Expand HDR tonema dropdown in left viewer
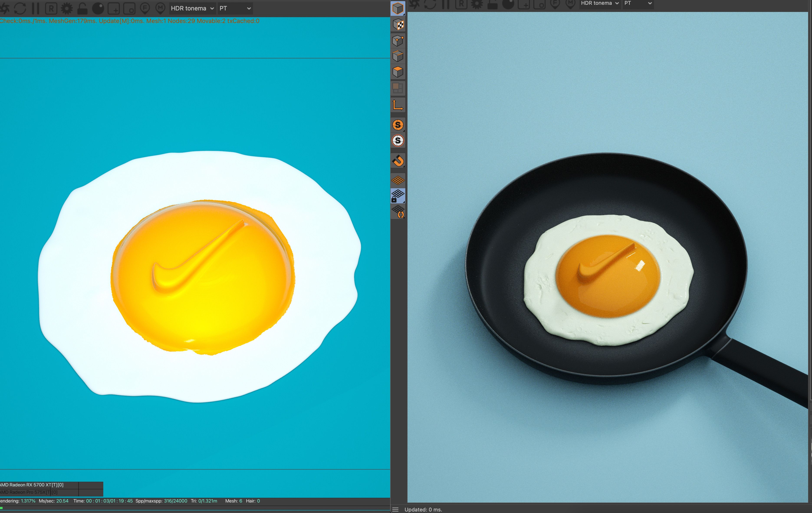Viewport: 812px width, 513px height. coord(192,8)
